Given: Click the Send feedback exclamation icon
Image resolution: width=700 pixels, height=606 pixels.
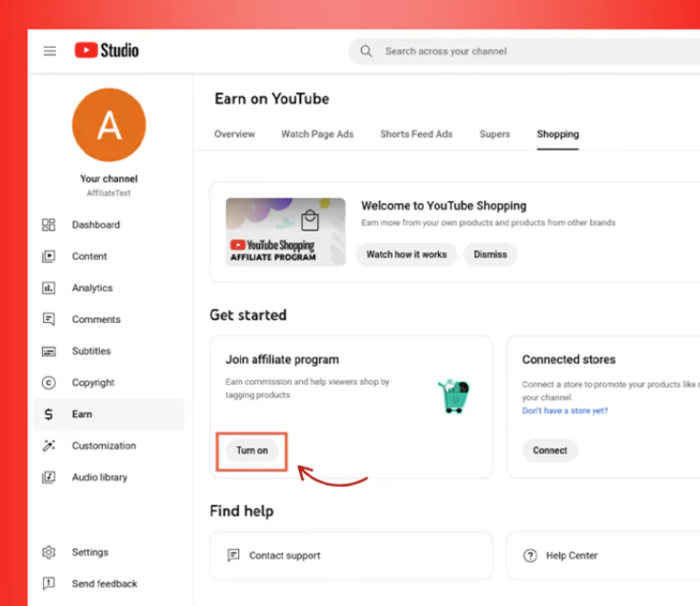Looking at the screenshot, I should pyautogui.click(x=49, y=584).
